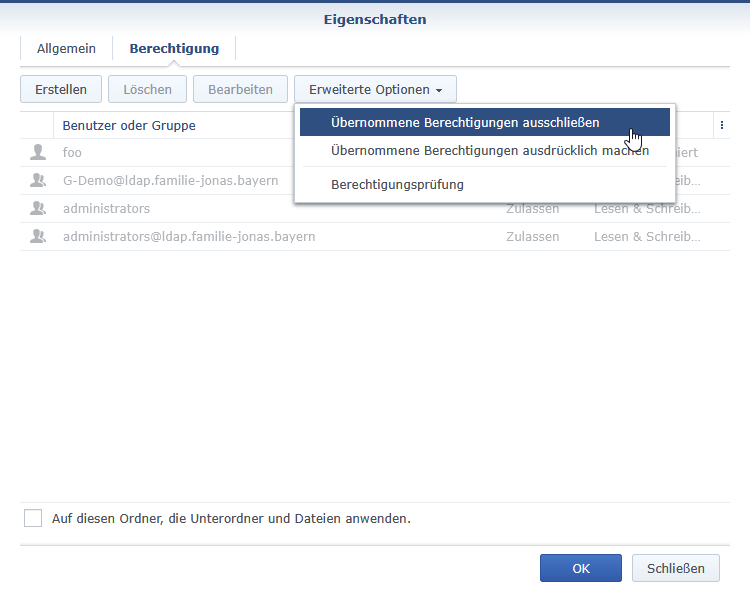Click the user icon beside foo

[38, 152]
